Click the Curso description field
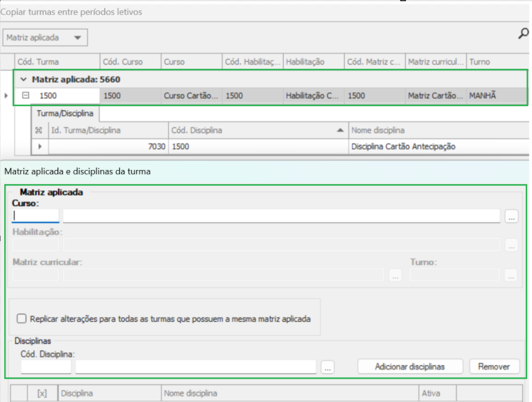This screenshot has height=402, width=532. pos(281,216)
